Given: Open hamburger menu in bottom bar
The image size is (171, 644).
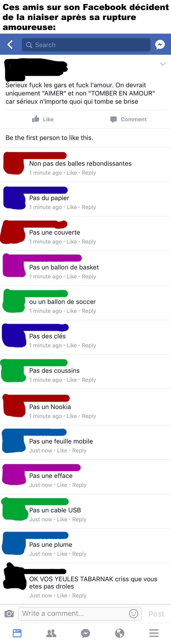Looking at the screenshot, I should click(154, 633).
